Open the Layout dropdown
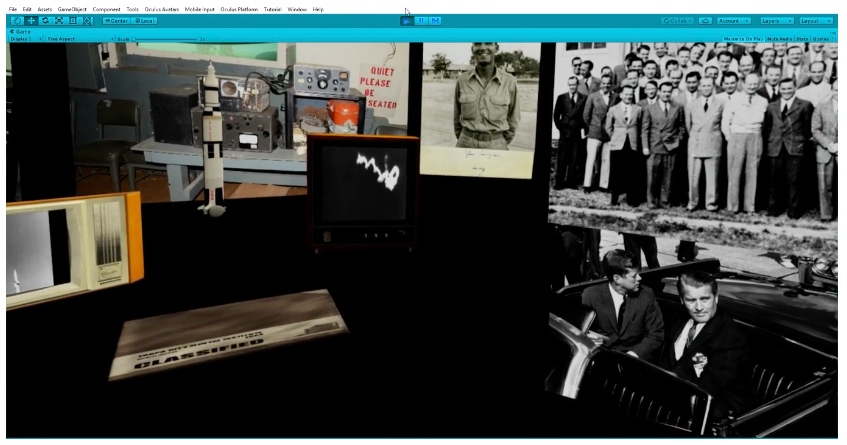 816,21
